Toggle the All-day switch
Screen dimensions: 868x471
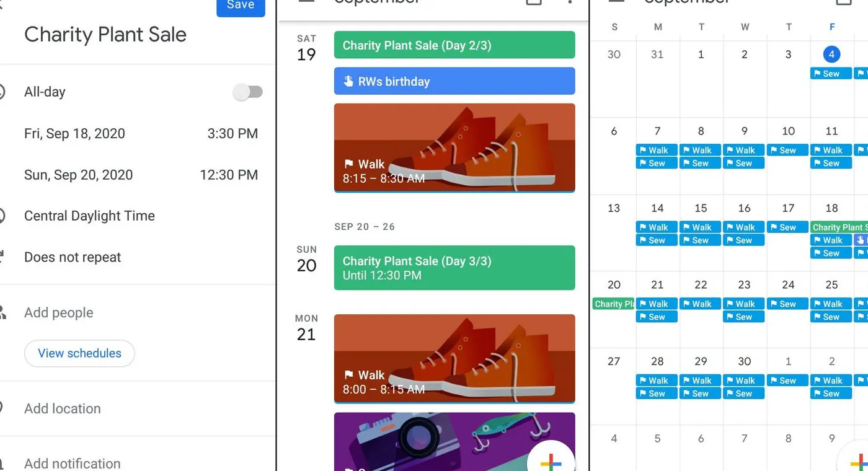248,92
